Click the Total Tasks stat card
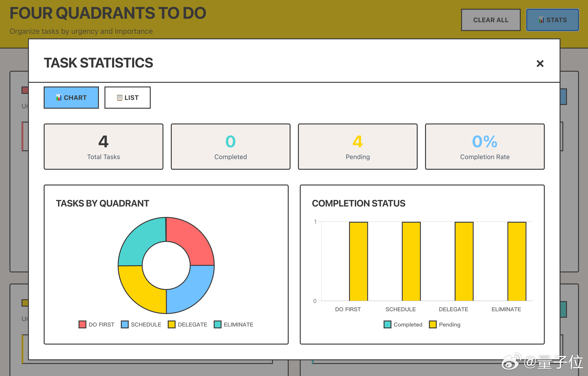This screenshot has height=376, width=588. [103, 146]
